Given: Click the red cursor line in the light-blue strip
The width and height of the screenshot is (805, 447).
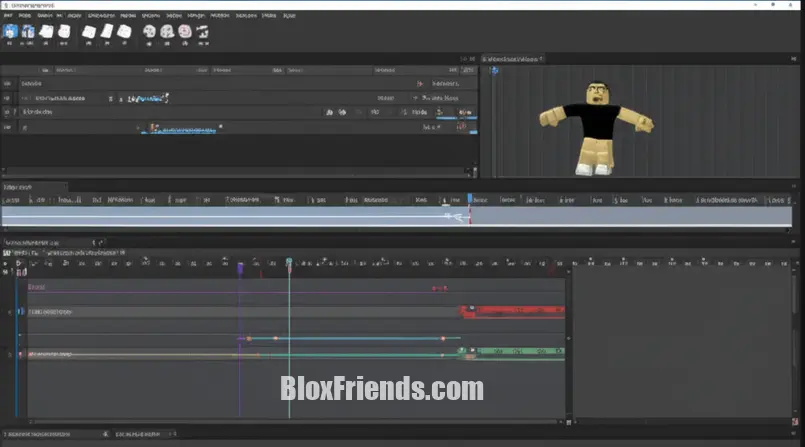Looking at the screenshot, I should tap(470, 216).
